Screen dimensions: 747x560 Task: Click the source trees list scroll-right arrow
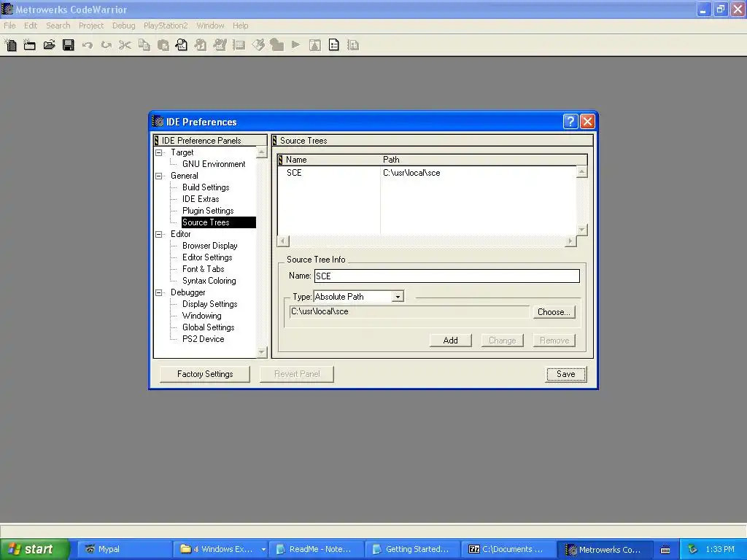pyautogui.click(x=570, y=241)
